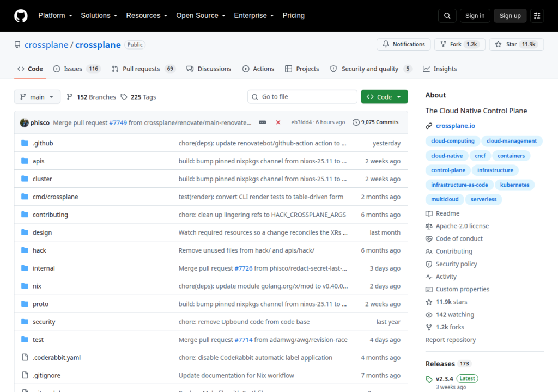
Task: Switch to the Discussions tab
Action: pyautogui.click(x=209, y=69)
